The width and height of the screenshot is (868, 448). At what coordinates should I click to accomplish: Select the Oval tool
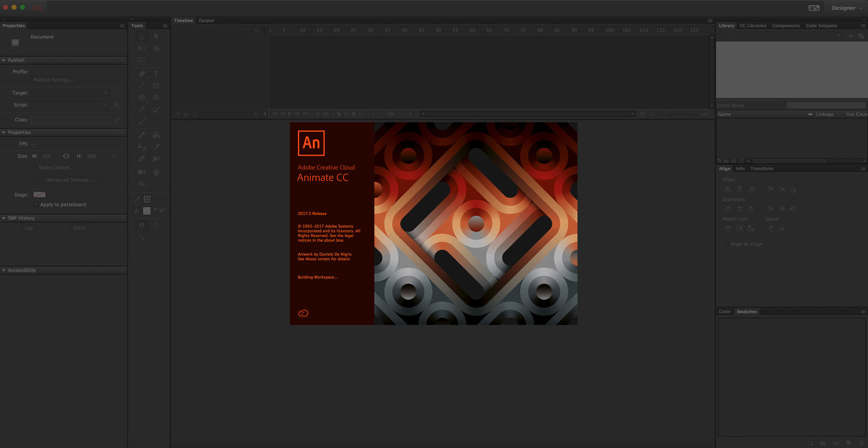pyautogui.click(x=142, y=98)
